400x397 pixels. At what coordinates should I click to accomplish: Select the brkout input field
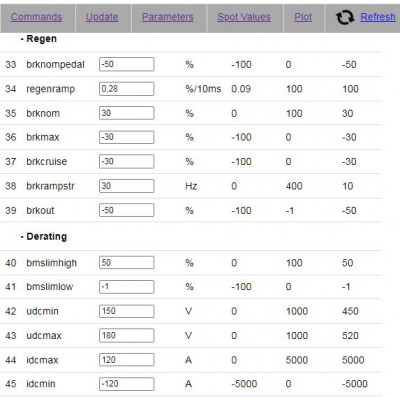click(127, 210)
